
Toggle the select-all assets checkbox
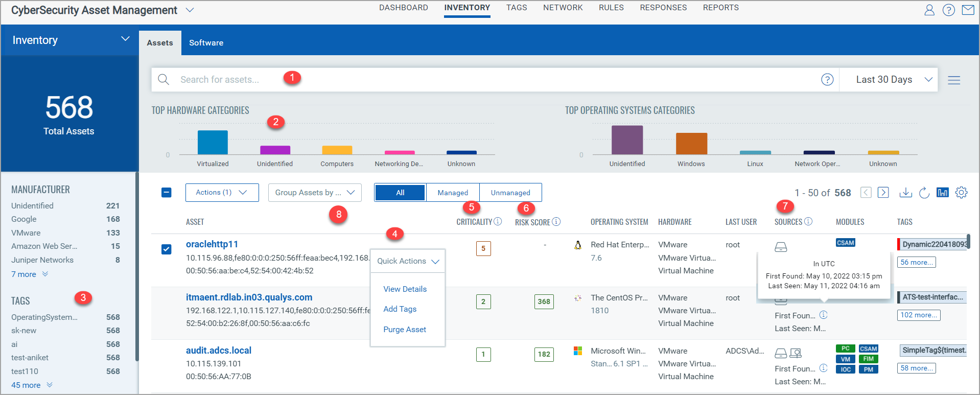[x=167, y=193]
